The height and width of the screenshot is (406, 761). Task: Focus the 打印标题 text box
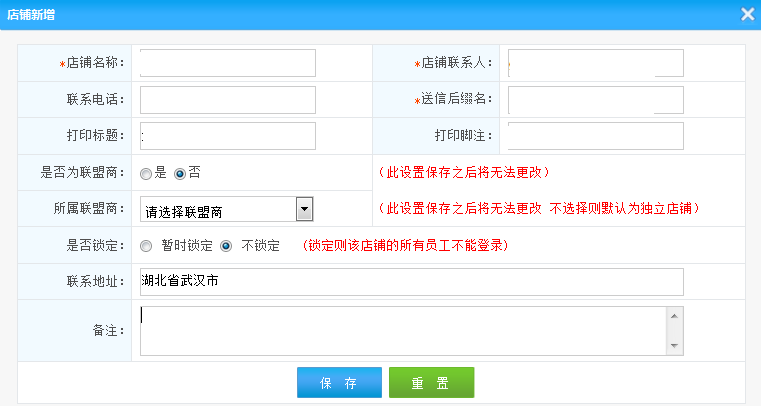pos(228,136)
